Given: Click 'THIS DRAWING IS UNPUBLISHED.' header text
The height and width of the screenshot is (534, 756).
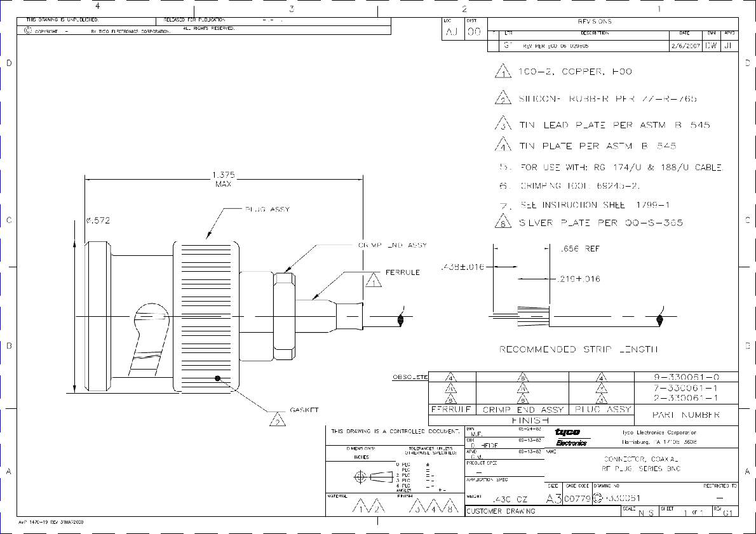Looking at the screenshot, I should pos(62,20).
